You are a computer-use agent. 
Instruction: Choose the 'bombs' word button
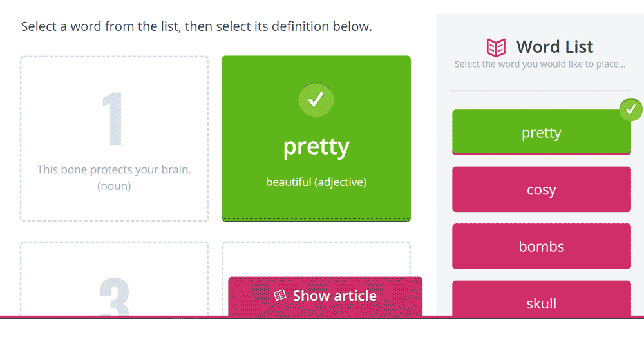pyautogui.click(x=541, y=246)
